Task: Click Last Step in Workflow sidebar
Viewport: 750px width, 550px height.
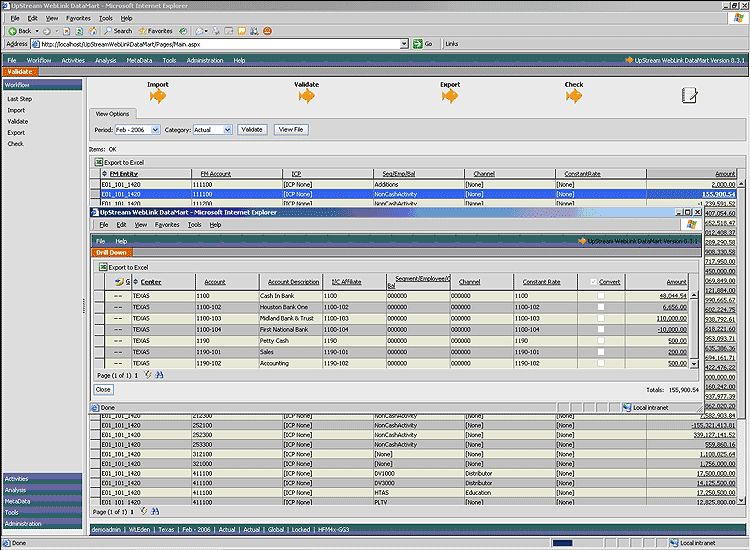Action: 20,99
